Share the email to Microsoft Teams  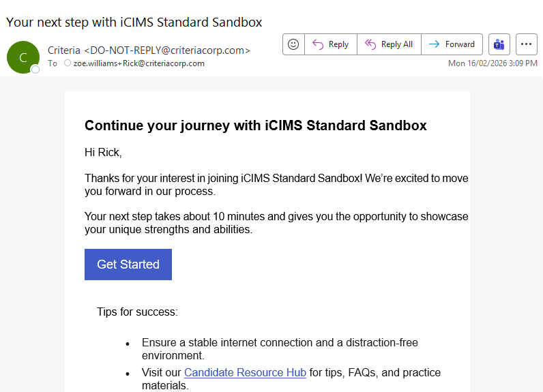pyautogui.click(x=499, y=44)
